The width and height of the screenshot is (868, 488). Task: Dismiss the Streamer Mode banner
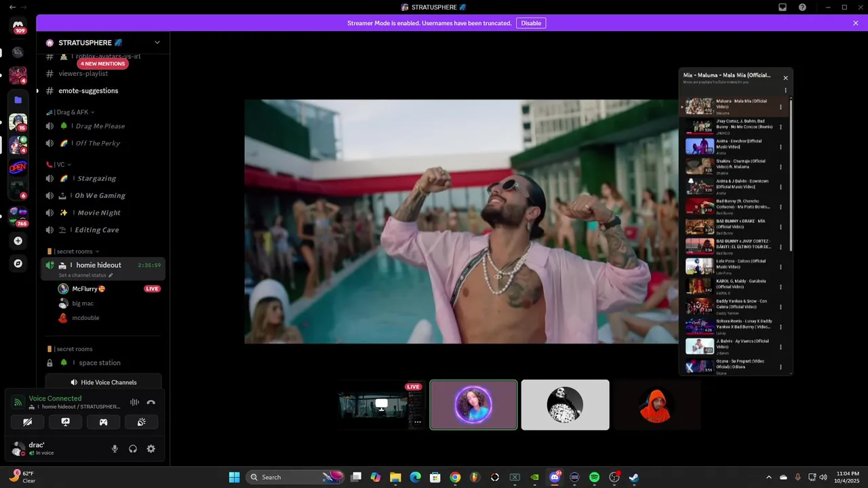(x=856, y=23)
